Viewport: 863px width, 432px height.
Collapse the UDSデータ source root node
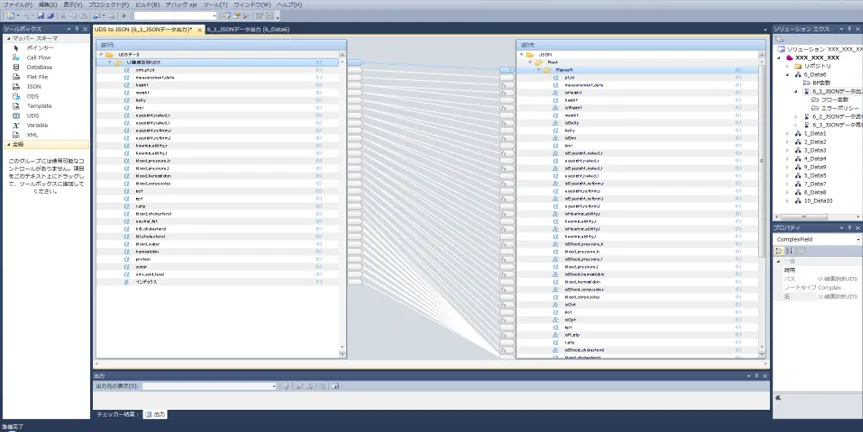pos(103,54)
